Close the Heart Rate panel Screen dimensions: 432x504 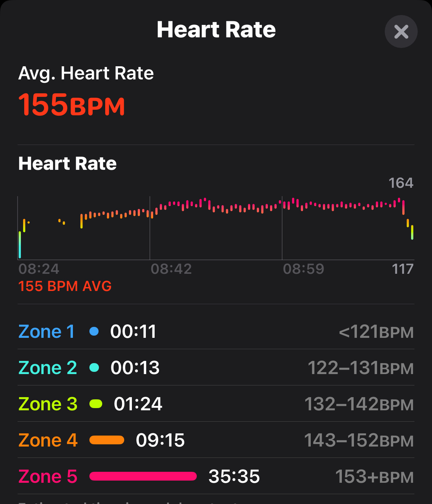401,32
